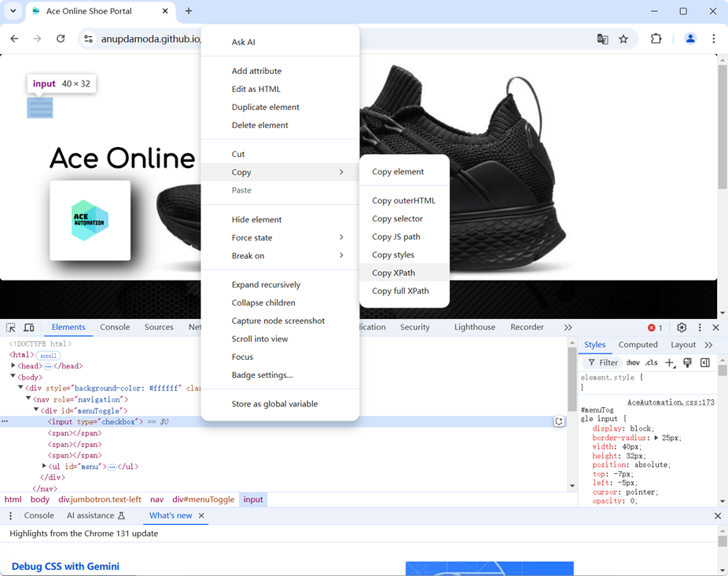The height and width of the screenshot is (576, 728).
Task: Choose Delete element
Action: pyautogui.click(x=280, y=125)
